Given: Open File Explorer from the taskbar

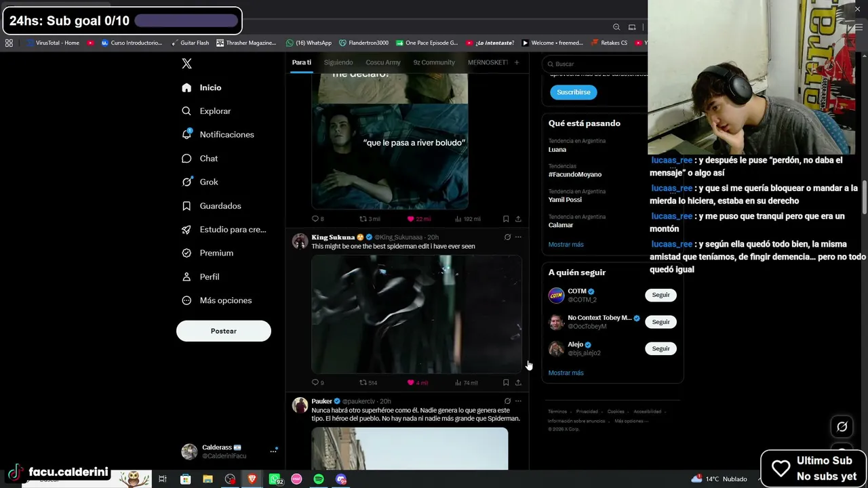Looking at the screenshot, I should 208,479.
